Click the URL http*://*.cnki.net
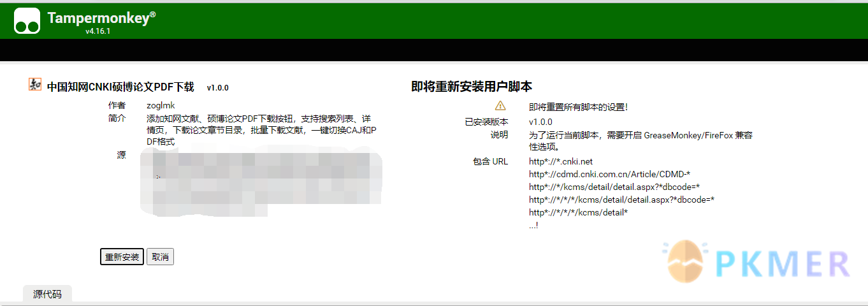 (x=561, y=161)
